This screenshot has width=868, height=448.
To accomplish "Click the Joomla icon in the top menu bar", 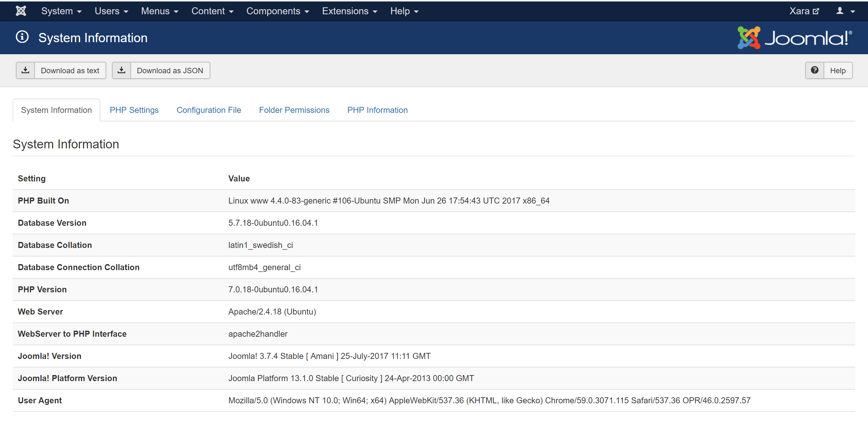I will pyautogui.click(x=21, y=11).
